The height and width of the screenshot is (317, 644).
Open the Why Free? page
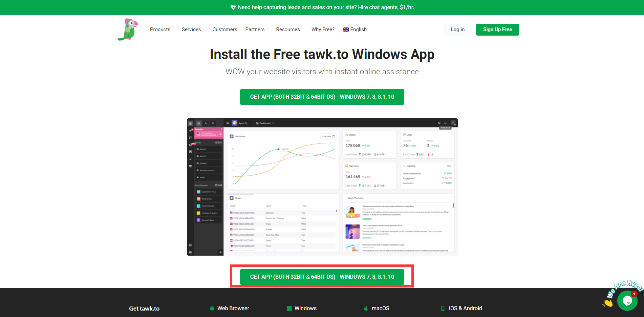click(x=323, y=29)
